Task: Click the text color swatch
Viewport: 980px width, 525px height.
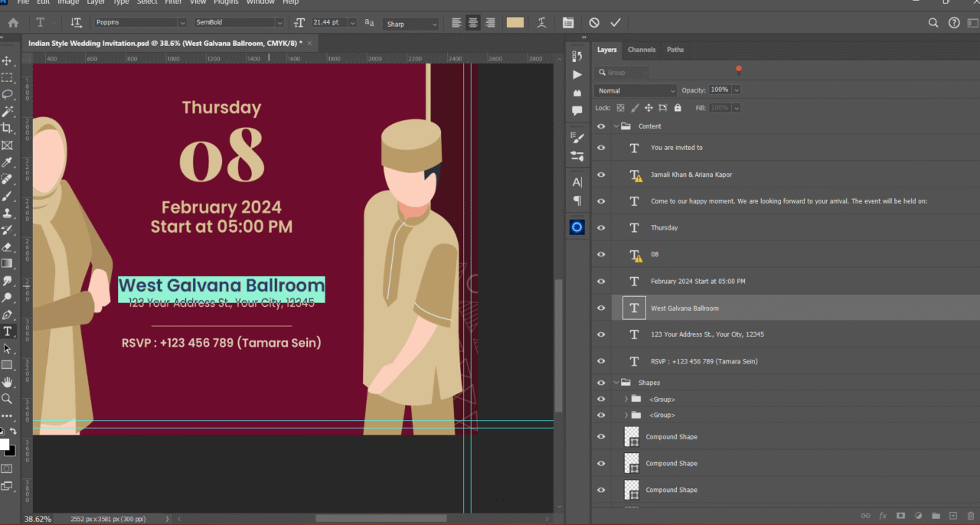Action: 514,23
